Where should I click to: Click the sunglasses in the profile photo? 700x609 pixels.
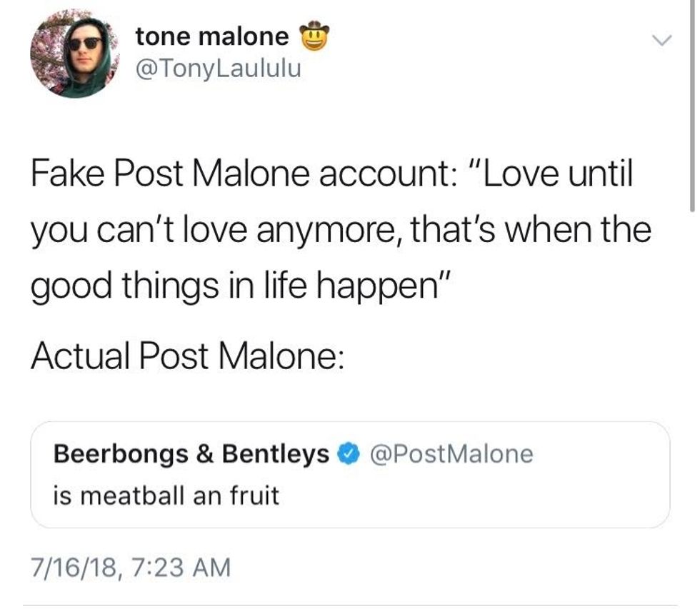coord(84,43)
